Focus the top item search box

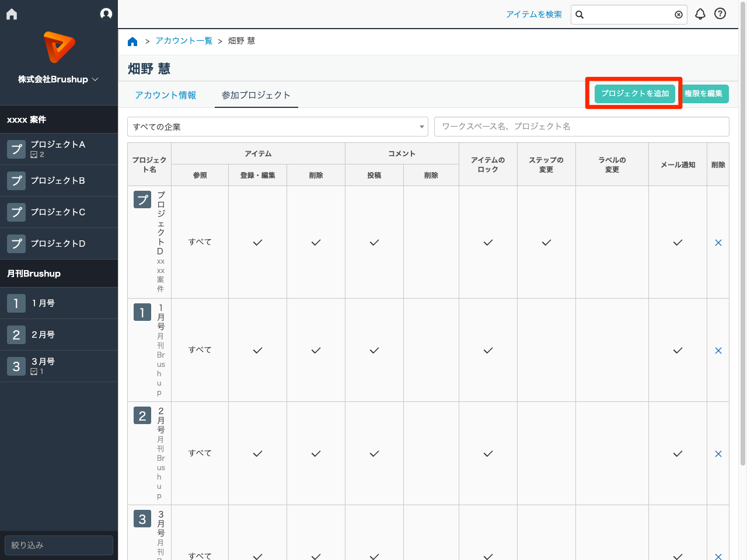tap(629, 15)
